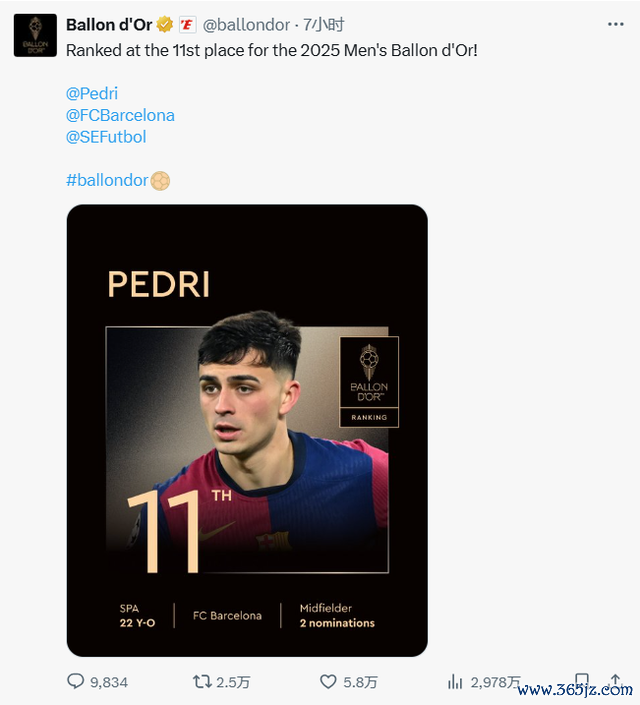Open the @Pedri mention
The width and height of the screenshot is (640, 705).
(x=92, y=93)
